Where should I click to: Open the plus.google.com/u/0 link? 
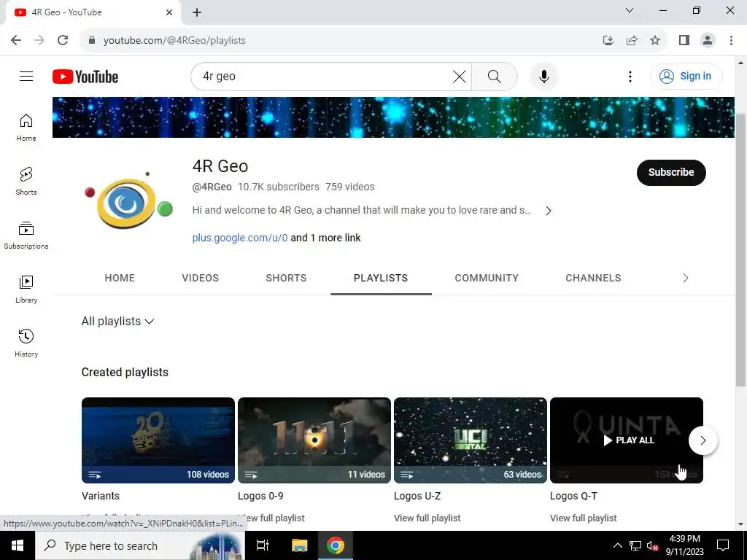[x=239, y=238]
